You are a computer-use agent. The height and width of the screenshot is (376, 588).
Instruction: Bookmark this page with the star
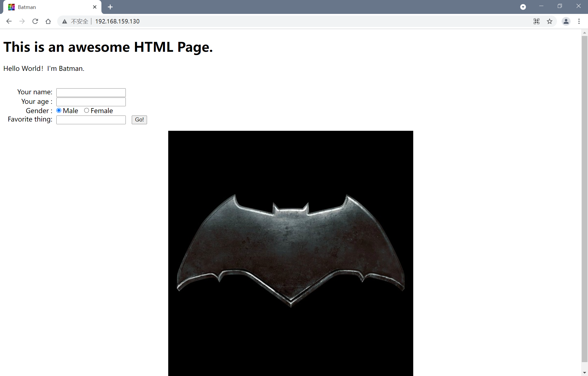[x=550, y=21]
